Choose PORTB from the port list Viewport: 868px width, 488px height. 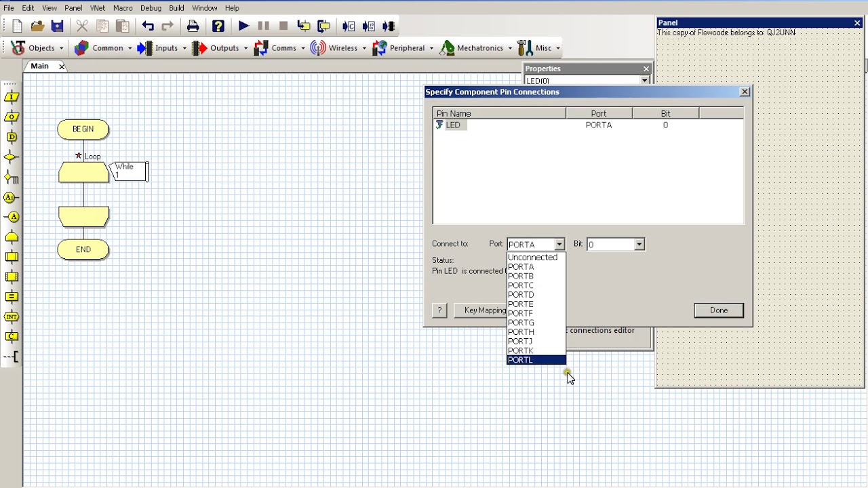click(536, 276)
